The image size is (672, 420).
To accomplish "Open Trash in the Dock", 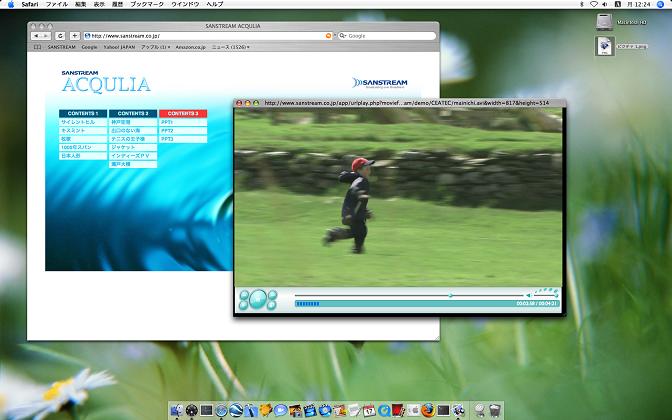I will tap(494, 410).
